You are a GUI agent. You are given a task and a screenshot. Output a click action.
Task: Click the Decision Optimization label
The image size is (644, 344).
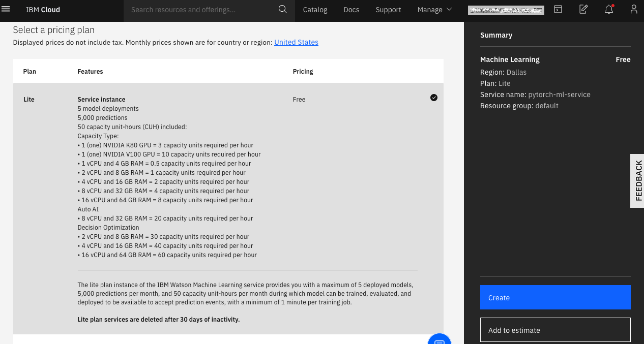(108, 228)
